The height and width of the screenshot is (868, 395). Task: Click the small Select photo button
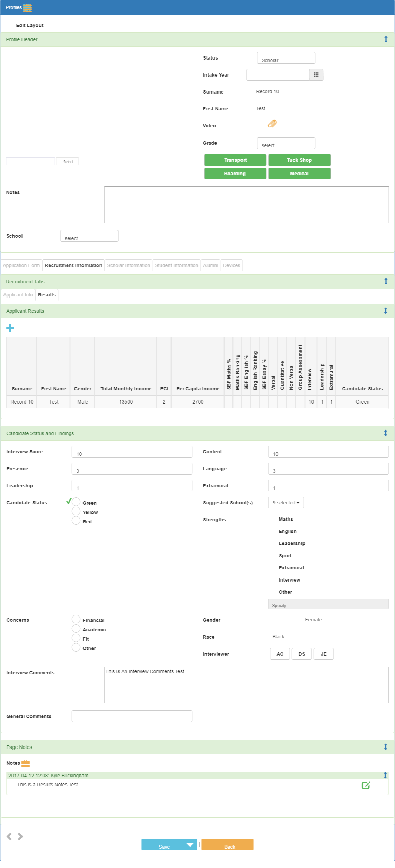(x=68, y=161)
